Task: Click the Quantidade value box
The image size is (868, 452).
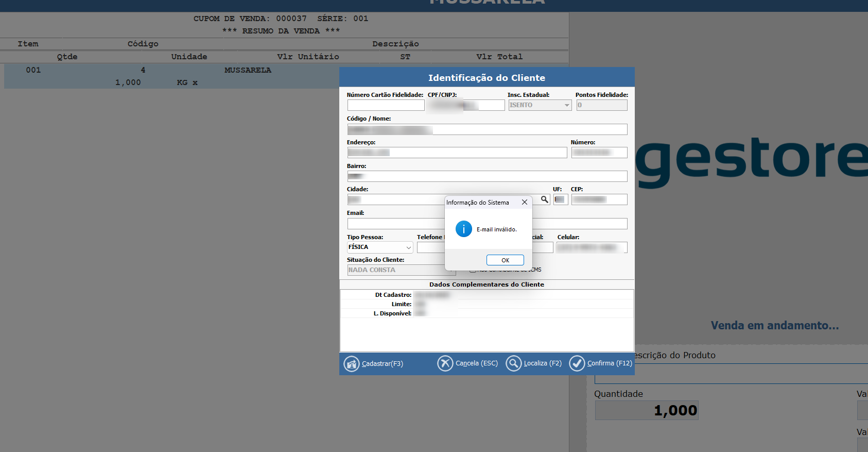Action: (647, 410)
